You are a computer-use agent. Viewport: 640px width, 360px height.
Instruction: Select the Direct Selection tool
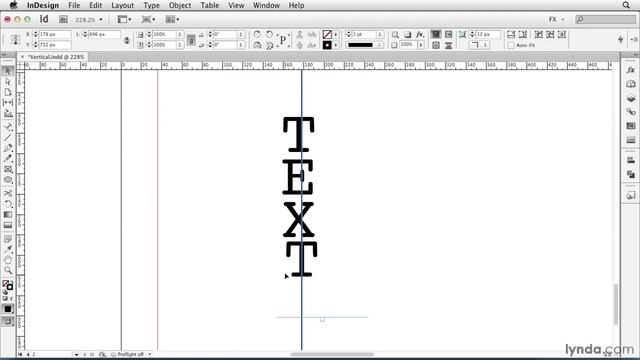coord(8,82)
